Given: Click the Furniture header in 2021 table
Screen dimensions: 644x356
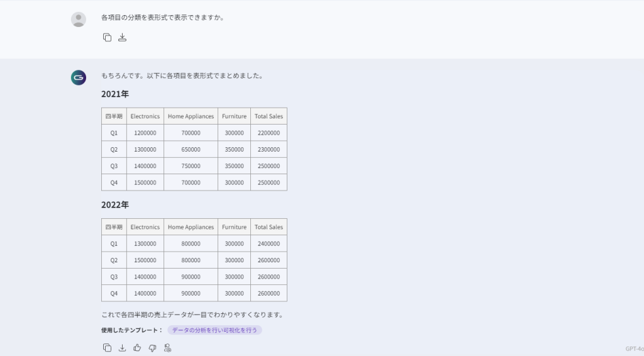Looking at the screenshot, I should click(234, 116).
